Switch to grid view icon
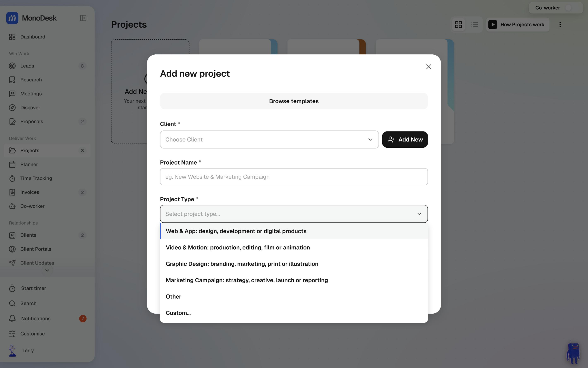588x368 pixels. pos(458,24)
